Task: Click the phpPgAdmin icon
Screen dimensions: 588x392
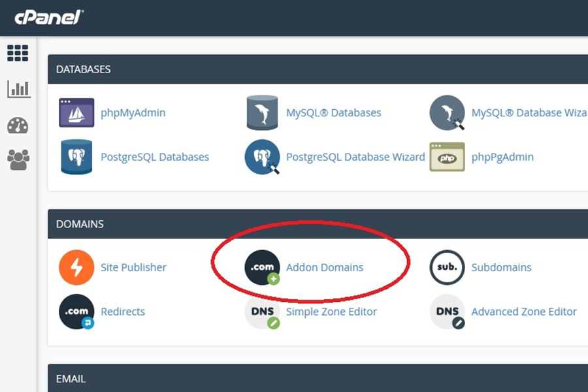Action: [x=447, y=157]
